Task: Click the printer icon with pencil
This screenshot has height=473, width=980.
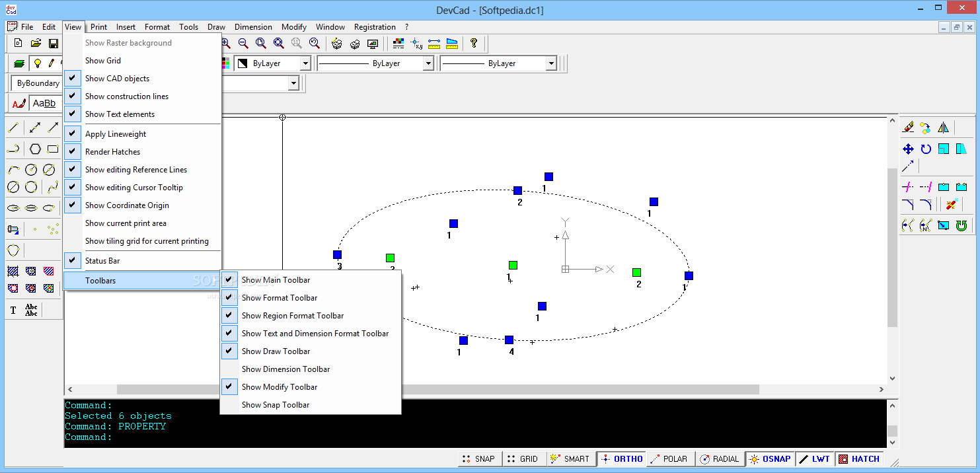Action: point(337,44)
